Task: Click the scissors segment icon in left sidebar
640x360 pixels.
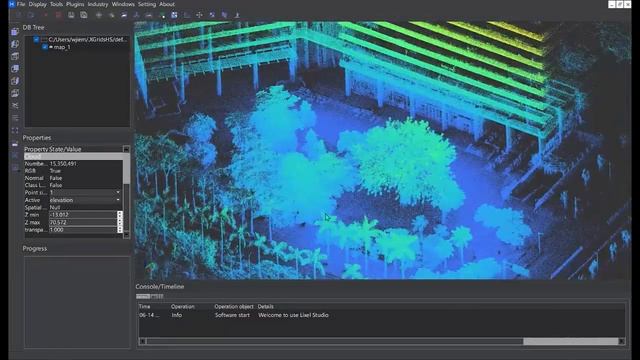Action: 15,106
